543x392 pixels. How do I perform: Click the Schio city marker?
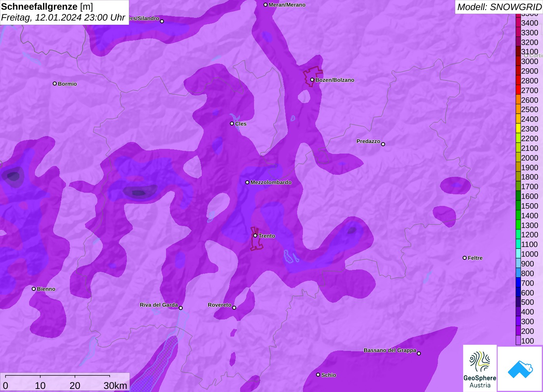pyautogui.click(x=318, y=375)
